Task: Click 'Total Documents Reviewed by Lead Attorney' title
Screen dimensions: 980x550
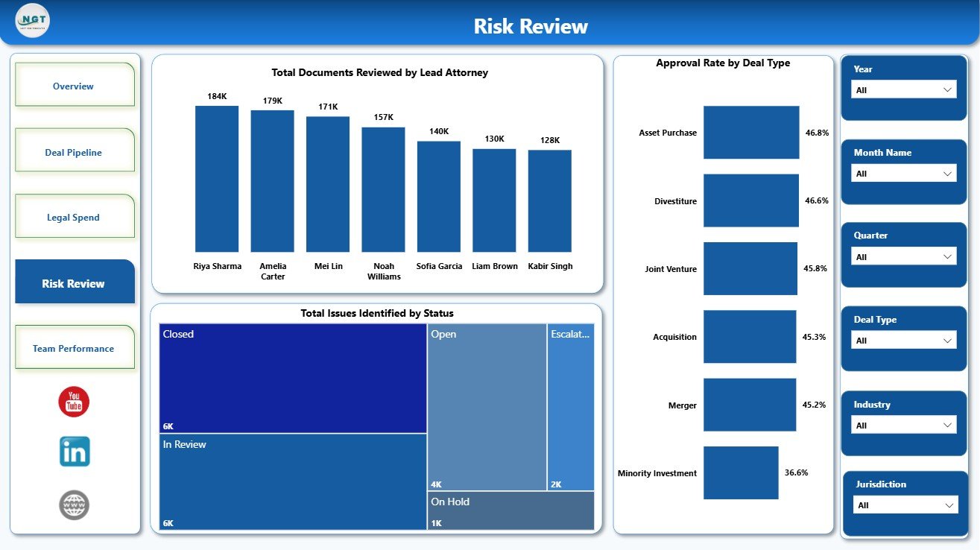Action: pos(380,73)
